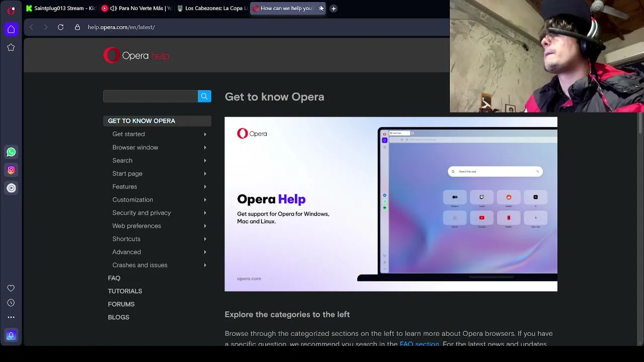The height and width of the screenshot is (362, 644).
Task: Reload the current page
Action: (x=60, y=27)
